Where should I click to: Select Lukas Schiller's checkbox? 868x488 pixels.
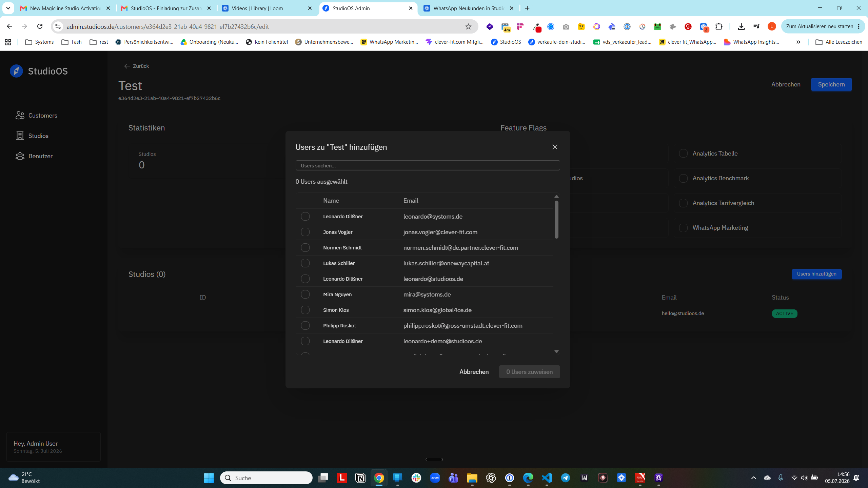coord(305,263)
